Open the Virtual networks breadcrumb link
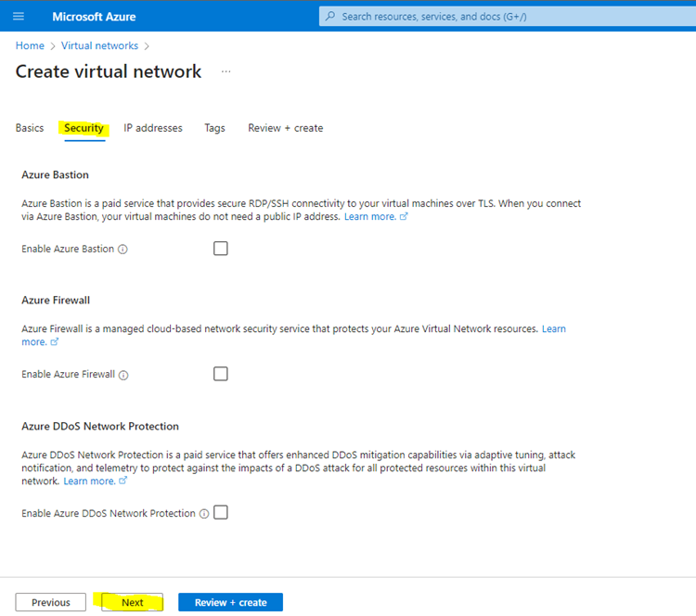Image resolution: width=696 pixels, height=616 pixels. coord(99,45)
